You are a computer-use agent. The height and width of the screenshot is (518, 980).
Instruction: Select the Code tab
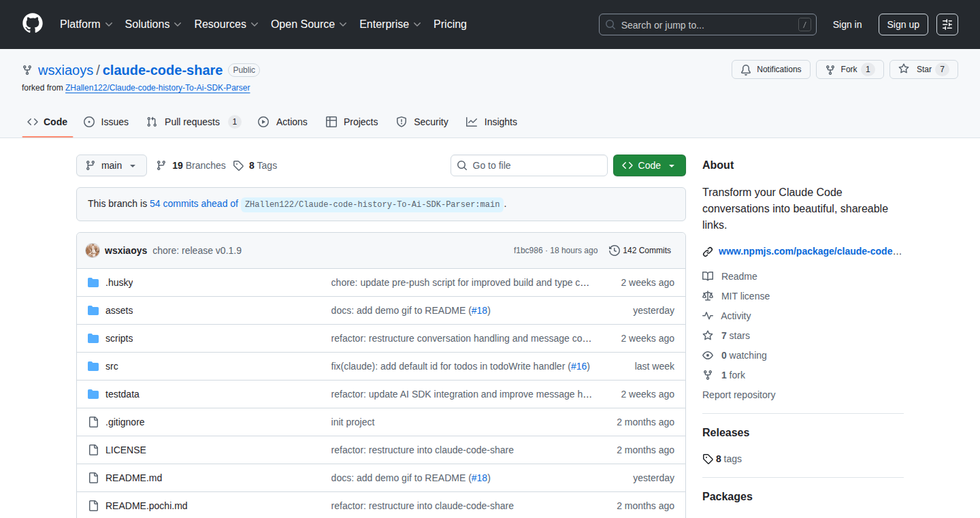(x=48, y=122)
